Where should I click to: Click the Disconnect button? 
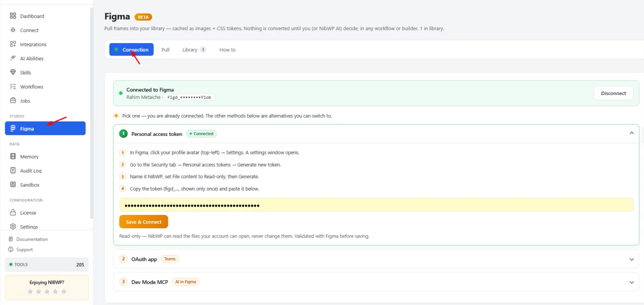coord(614,93)
